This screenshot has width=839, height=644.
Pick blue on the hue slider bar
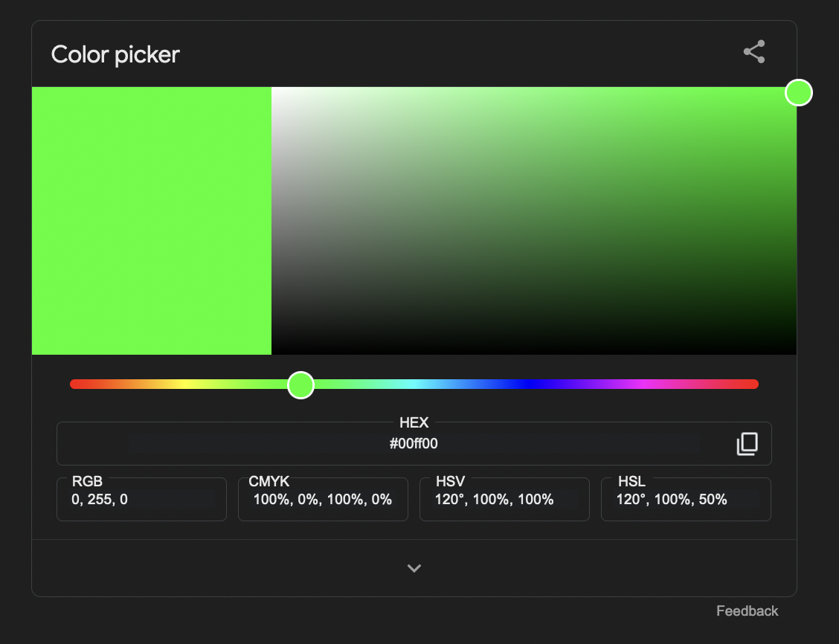point(529,384)
